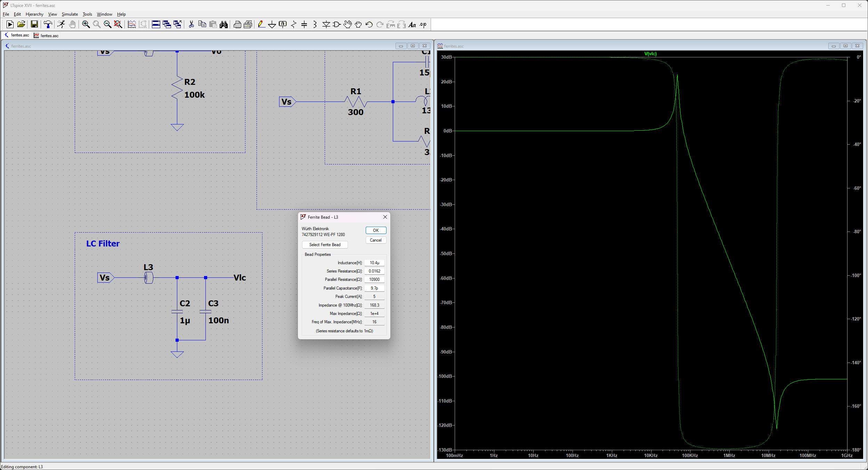This screenshot has width=868, height=470.
Task: Click the SPICE directive .op icon
Action: (423, 24)
